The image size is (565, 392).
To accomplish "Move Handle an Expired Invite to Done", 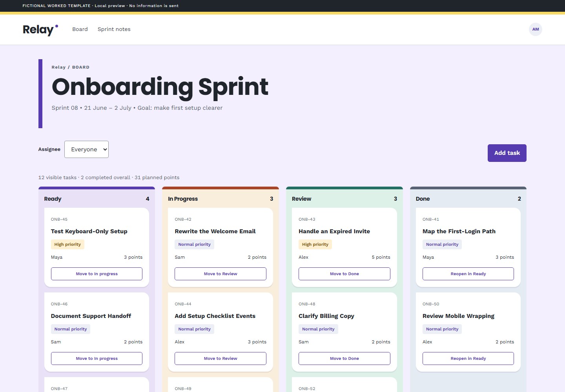I will coord(344,274).
